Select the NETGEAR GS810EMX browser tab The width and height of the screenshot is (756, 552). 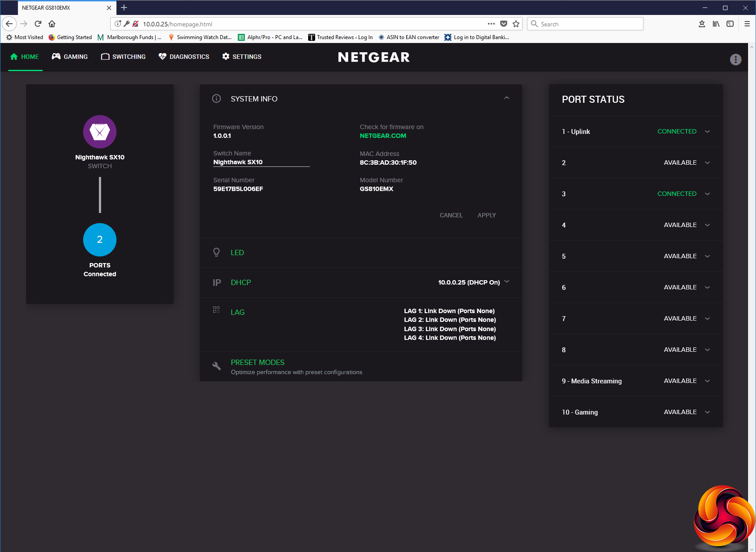coord(67,8)
